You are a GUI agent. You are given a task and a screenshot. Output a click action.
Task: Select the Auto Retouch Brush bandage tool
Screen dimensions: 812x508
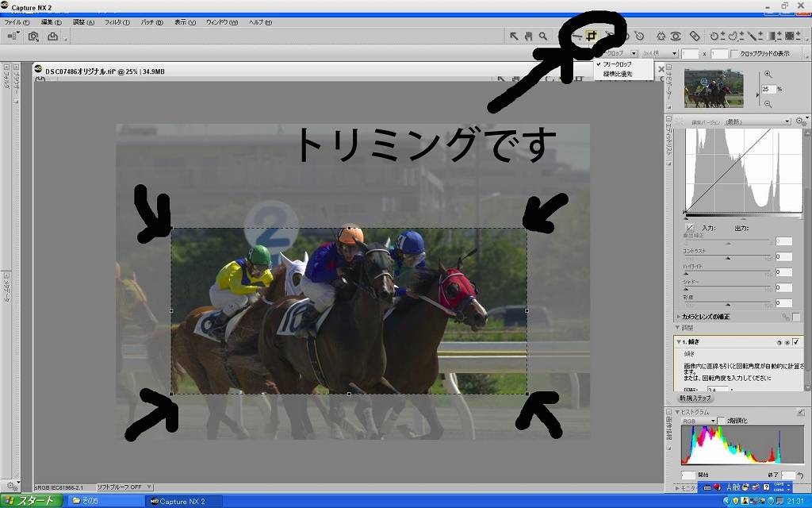click(695, 36)
